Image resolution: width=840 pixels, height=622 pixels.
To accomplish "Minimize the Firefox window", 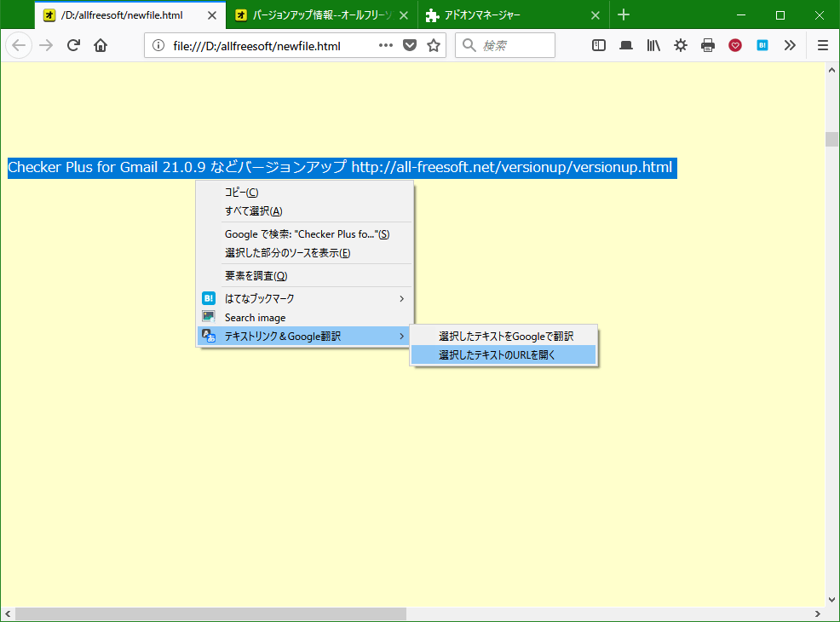I will tap(741, 15).
